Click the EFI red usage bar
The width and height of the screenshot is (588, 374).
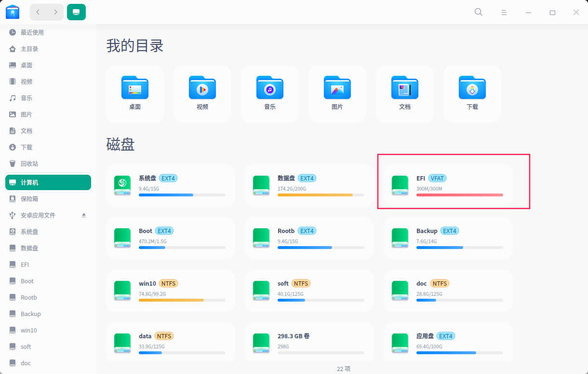460,195
